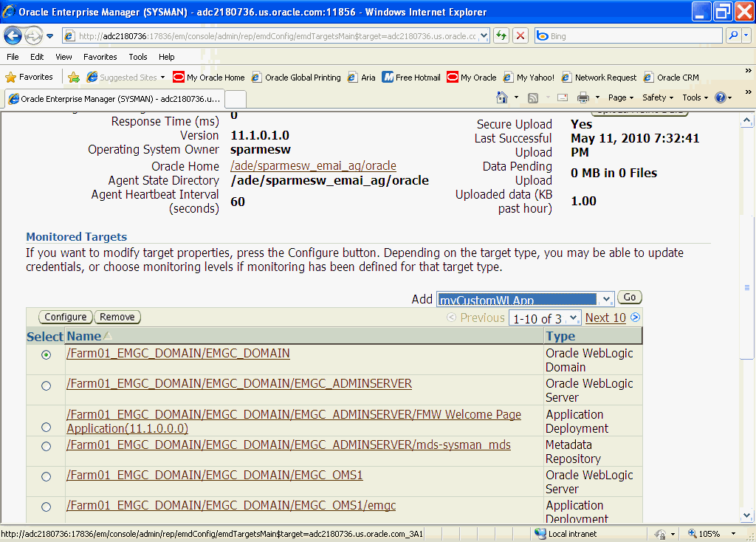The width and height of the screenshot is (756, 542).
Task: Select radio for EMGC_OMS1 row
Action: [46, 477]
